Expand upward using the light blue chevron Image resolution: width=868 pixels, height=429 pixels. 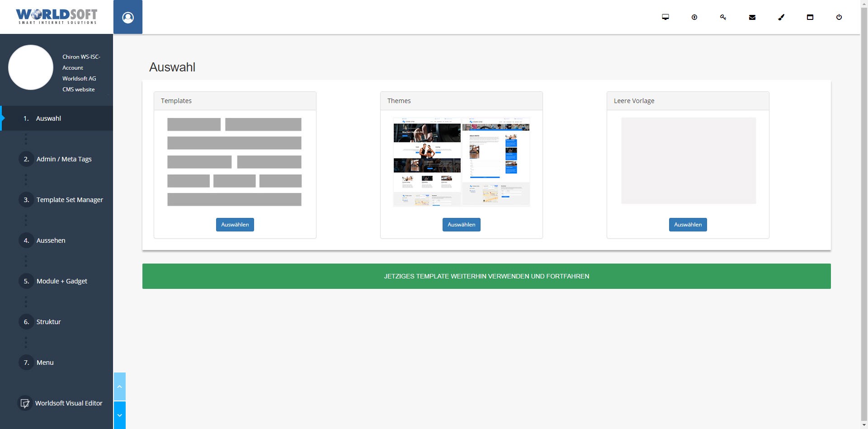[x=120, y=387]
